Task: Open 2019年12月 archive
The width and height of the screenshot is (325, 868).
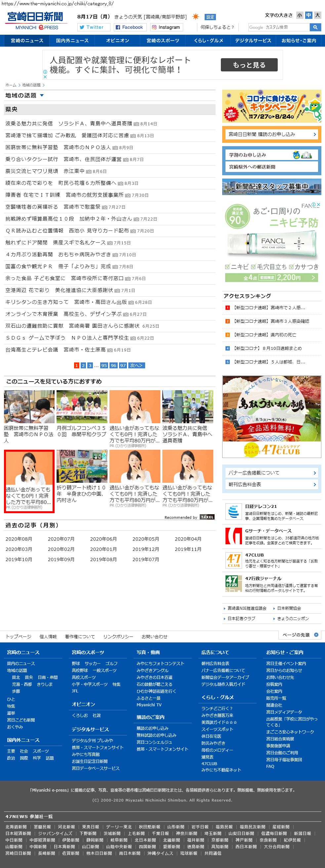Action: pyautogui.click(x=145, y=549)
